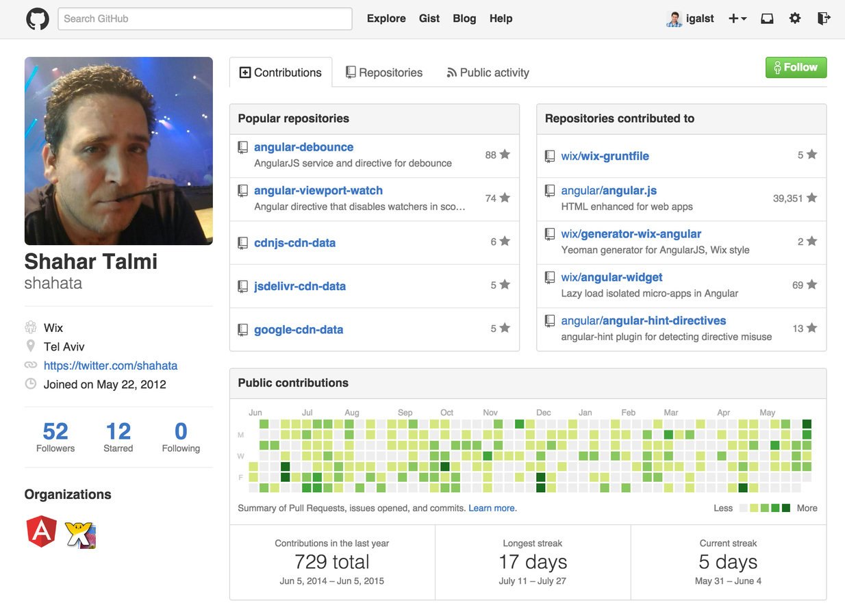This screenshot has width=845, height=616.
Task: Click the organization icon beside Wix
Action: [x=31, y=328]
